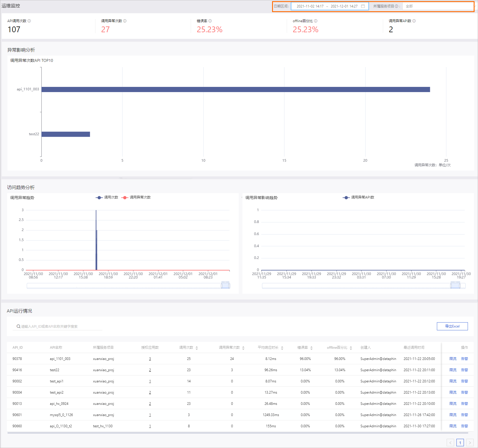This screenshot has width=478, height=448.
Task: Click info icon beside offline百分比 metric
Action: click(316, 21)
